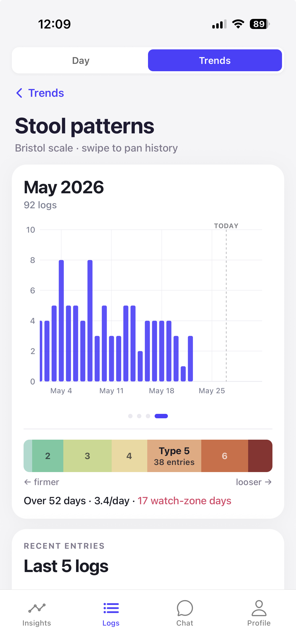Switch to the Day view segment
This screenshot has width=296, height=644.
pyautogui.click(x=81, y=60)
